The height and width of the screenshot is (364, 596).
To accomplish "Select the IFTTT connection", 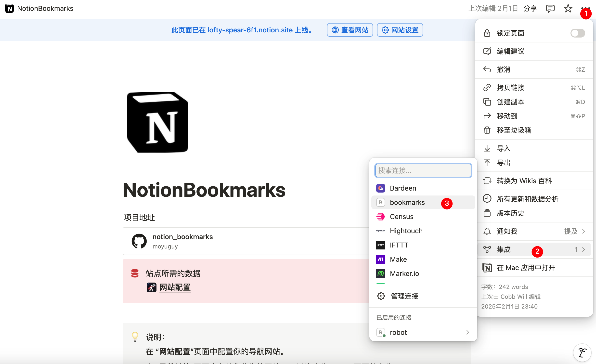I will point(423,245).
